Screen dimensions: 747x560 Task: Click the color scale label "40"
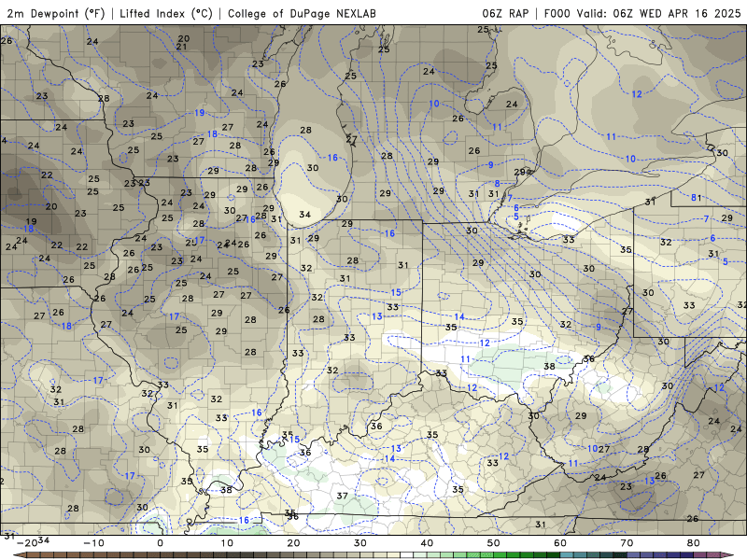[427, 543]
